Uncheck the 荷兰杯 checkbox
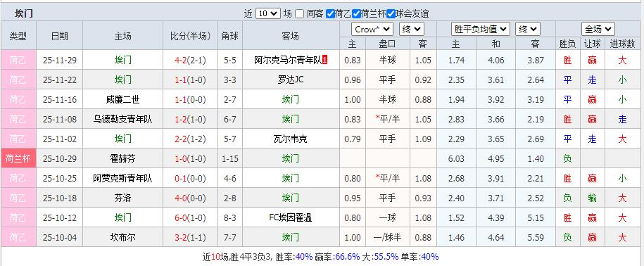The image size is (644, 266). tap(356, 14)
